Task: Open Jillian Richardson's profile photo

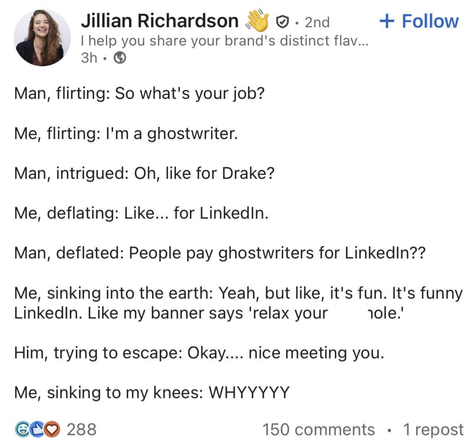Action: pyautogui.click(x=42, y=38)
